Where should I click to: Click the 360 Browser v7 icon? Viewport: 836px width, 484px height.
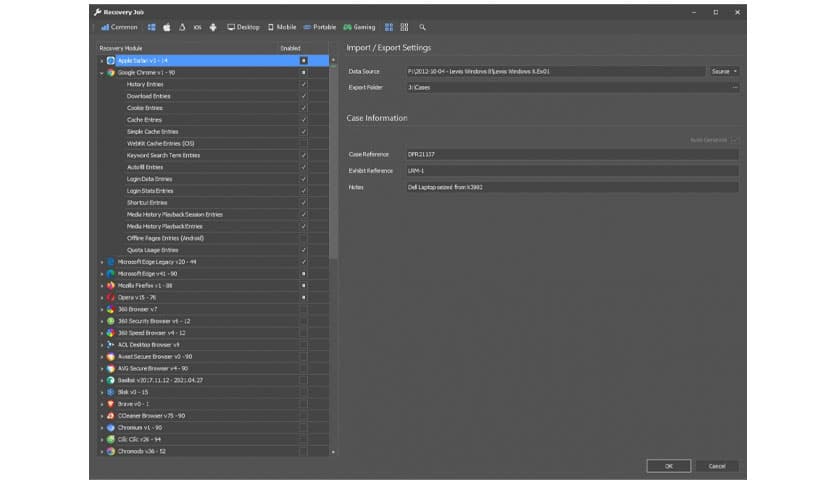point(111,309)
